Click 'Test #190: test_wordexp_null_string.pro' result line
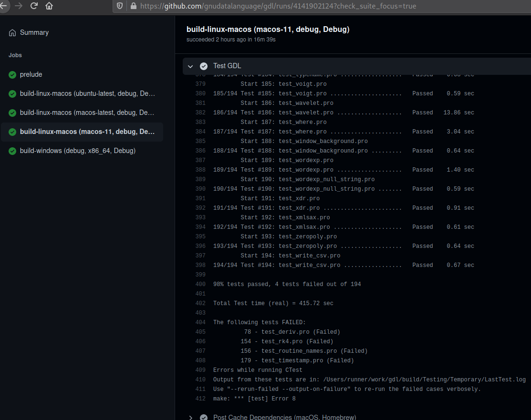Image resolution: width=531 pixels, height=420 pixels. pos(344,189)
